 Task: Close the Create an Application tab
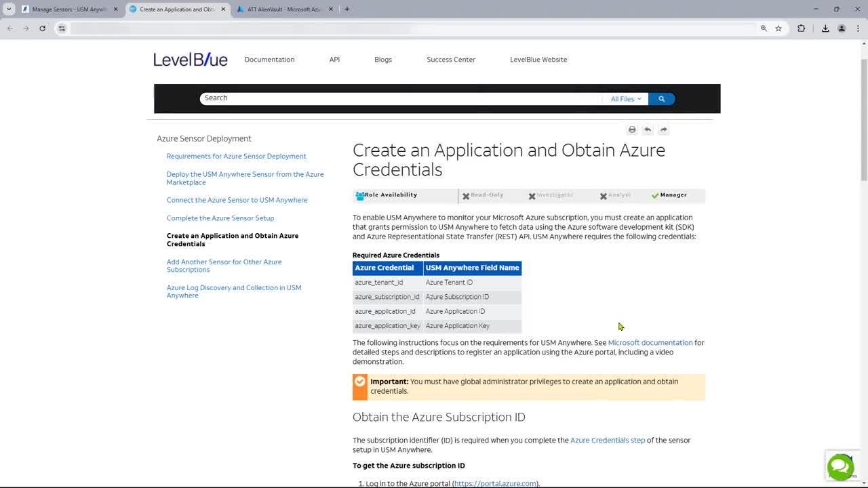coord(223,9)
